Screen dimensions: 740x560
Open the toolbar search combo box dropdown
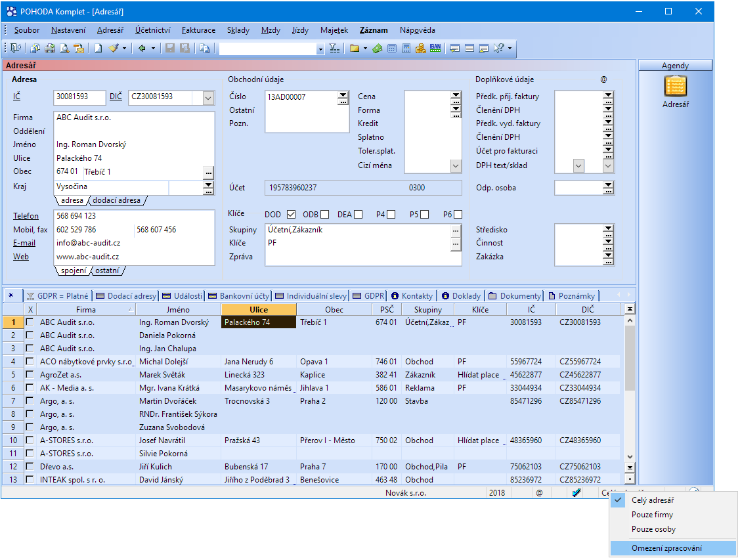point(320,49)
